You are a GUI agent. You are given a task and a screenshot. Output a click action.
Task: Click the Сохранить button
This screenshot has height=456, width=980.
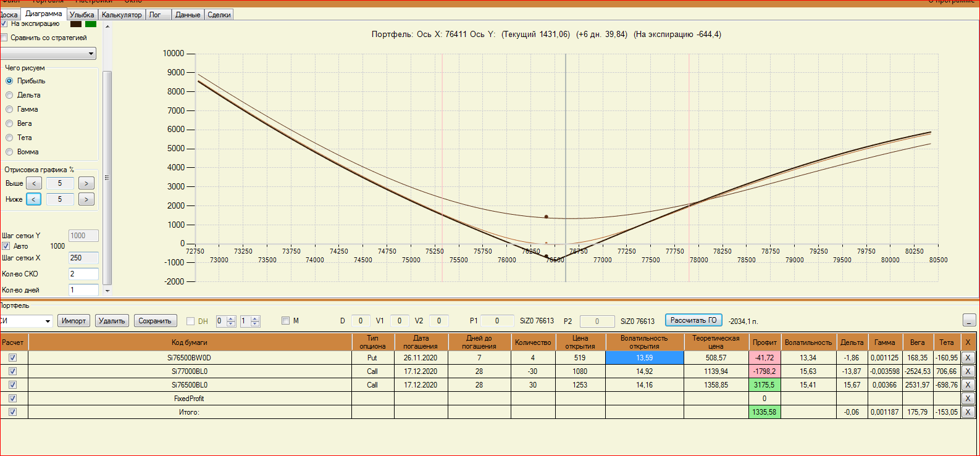click(x=155, y=321)
